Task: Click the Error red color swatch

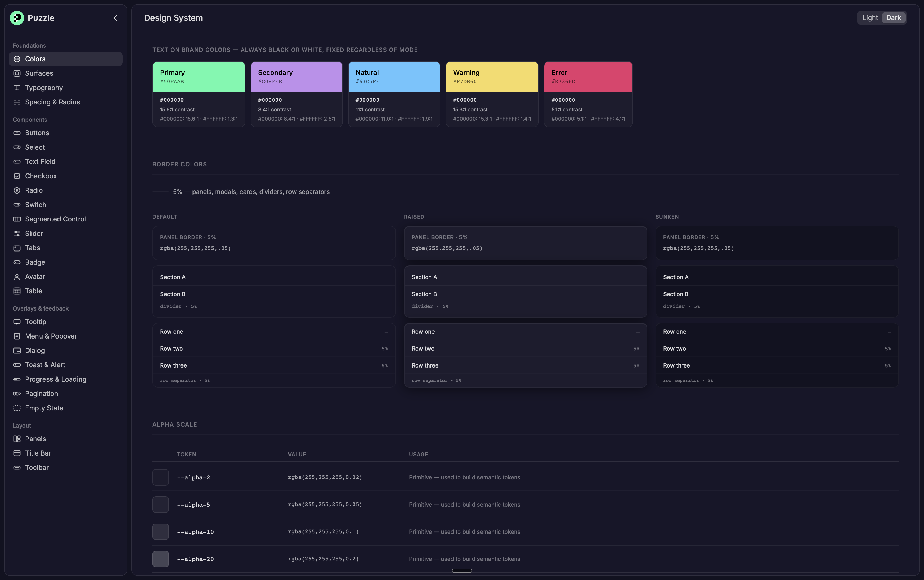Action: pos(588,77)
